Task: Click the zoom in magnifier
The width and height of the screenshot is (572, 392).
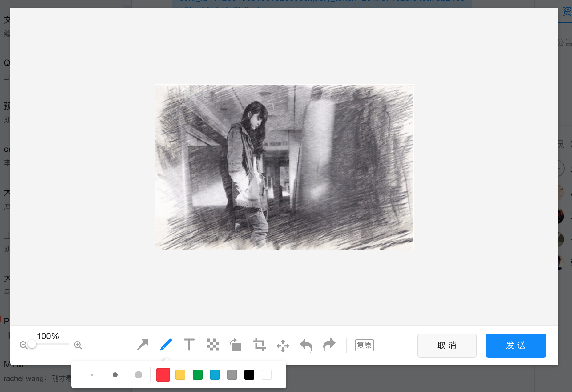Action: pyautogui.click(x=78, y=345)
